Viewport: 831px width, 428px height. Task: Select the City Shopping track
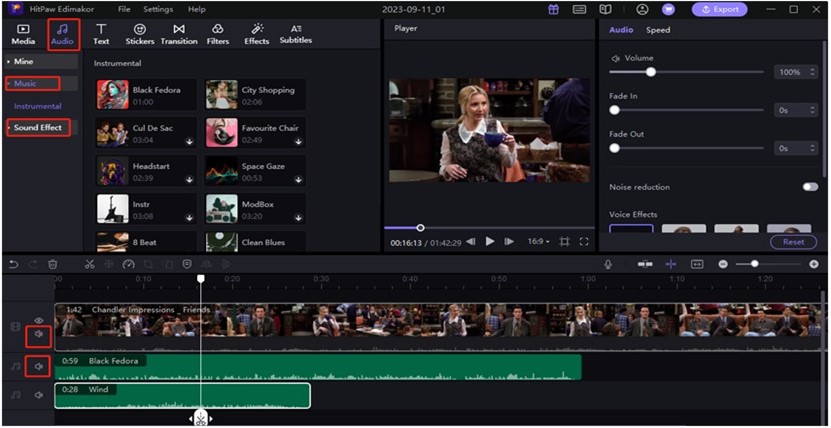(255, 95)
